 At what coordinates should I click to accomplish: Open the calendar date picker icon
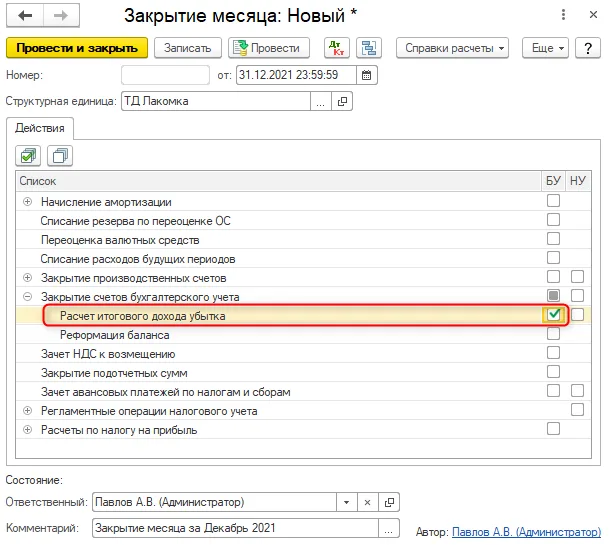(x=366, y=75)
